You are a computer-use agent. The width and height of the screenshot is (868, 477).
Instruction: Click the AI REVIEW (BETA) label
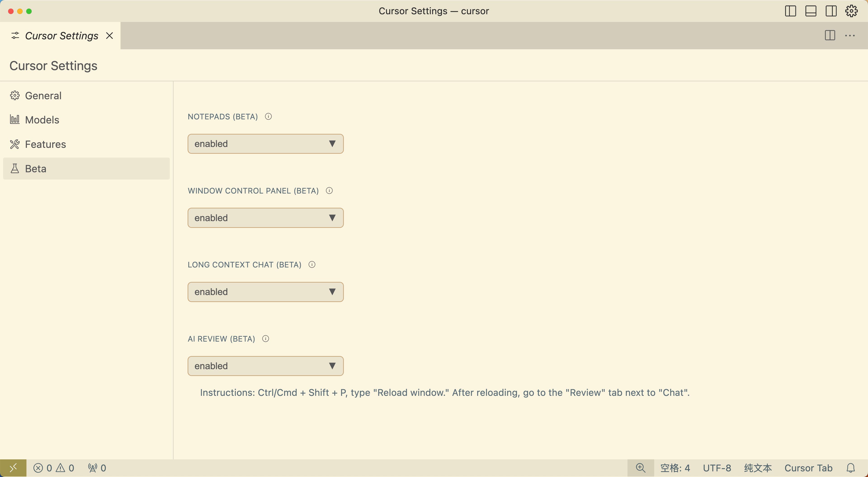point(221,339)
